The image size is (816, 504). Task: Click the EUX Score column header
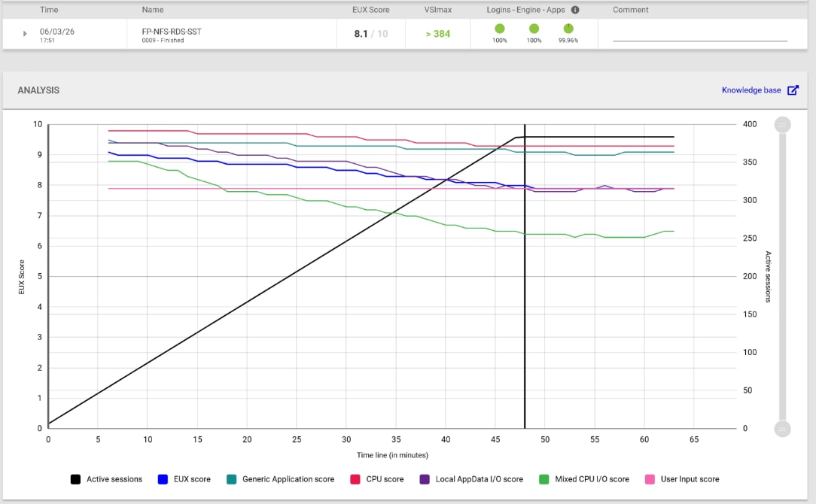pyautogui.click(x=370, y=10)
